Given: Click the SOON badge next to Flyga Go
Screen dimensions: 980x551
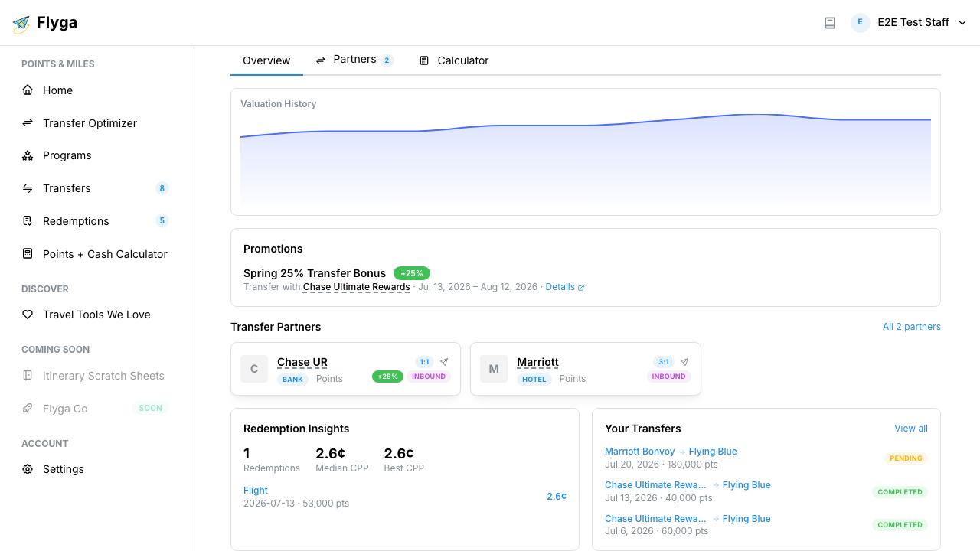Looking at the screenshot, I should [x=150, y=409].
